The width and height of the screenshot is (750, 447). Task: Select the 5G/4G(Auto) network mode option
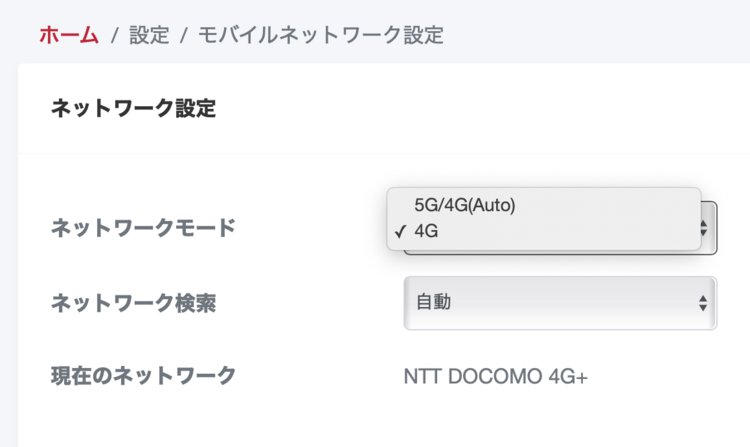click(464, 205)
